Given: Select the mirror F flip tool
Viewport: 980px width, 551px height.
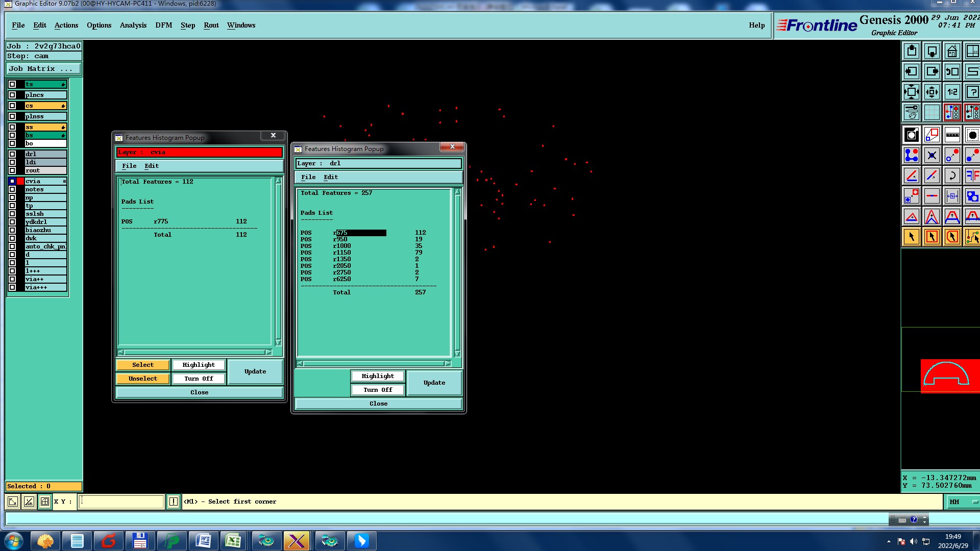Looking at the screenshot, I should (972, 176).
